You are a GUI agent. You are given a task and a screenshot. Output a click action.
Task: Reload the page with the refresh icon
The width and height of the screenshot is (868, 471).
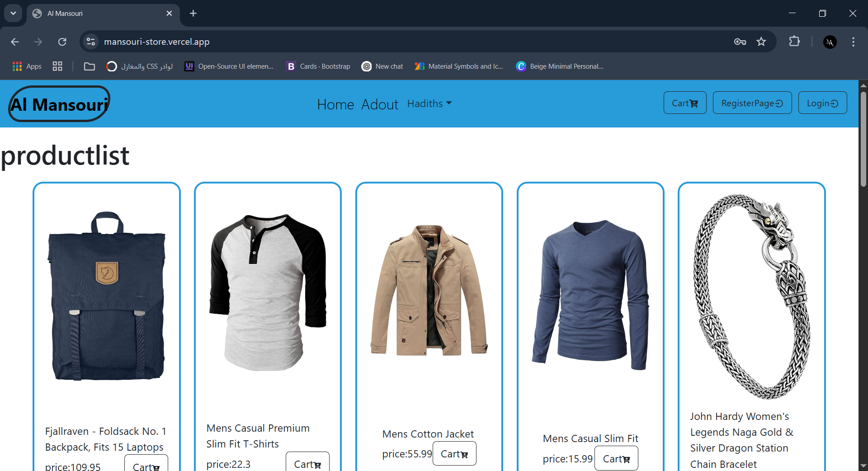62,42
